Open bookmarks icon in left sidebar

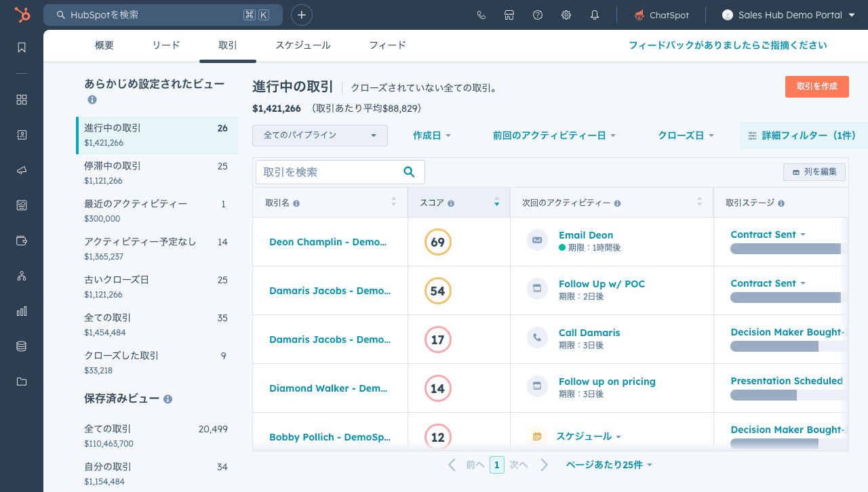click(22, 47)
